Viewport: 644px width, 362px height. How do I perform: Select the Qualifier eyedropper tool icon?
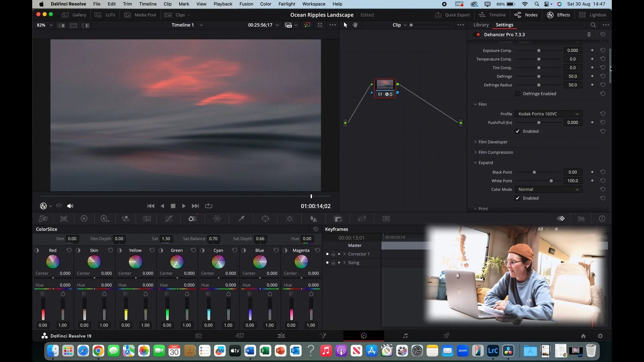(x=241, y=219)
